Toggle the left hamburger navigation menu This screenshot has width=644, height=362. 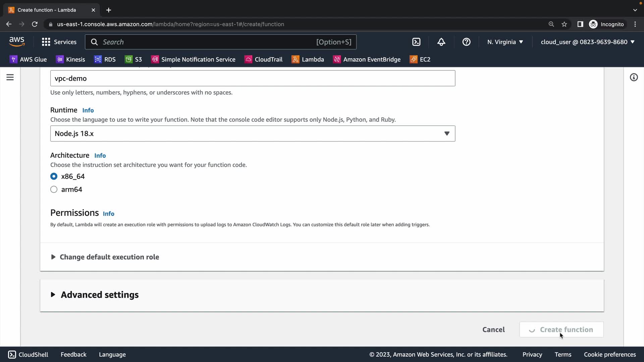click(x=10, y=77)
